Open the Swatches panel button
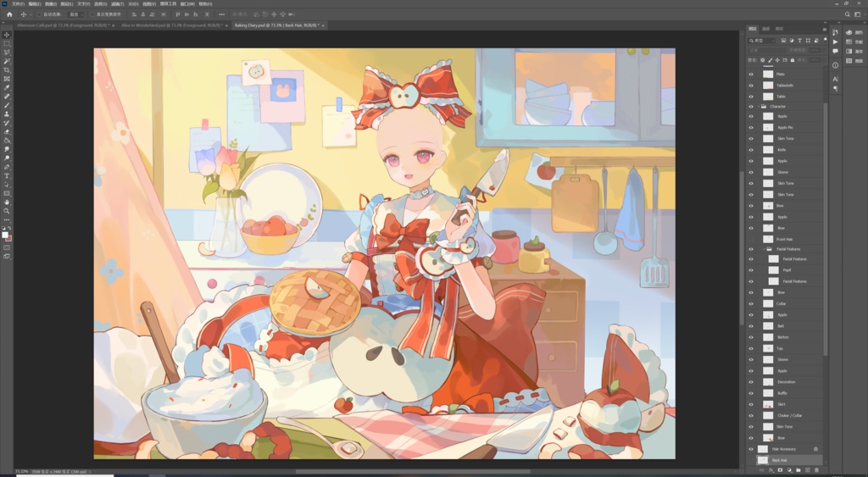This screenshot has height=477, width=868. click(x=854, y=42)
